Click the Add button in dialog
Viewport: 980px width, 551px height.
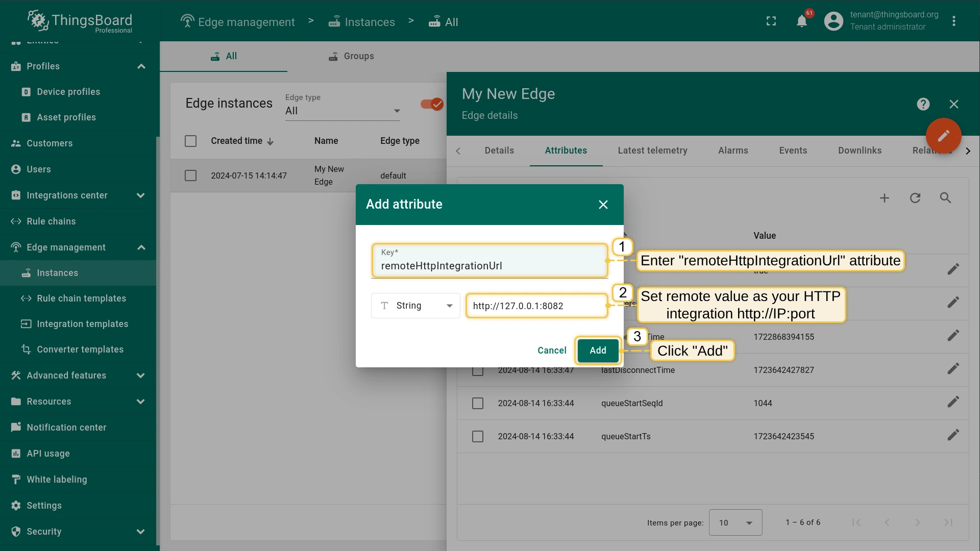[598, 350]
